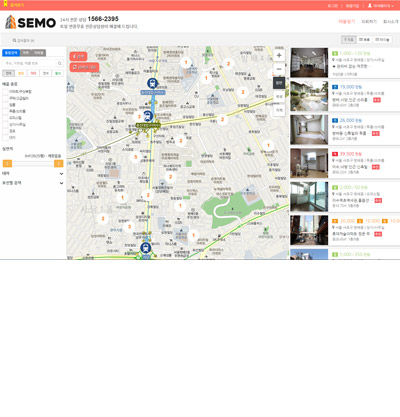Check the first property type checkbox
400x417 pixels.
[x=5, y=92]
